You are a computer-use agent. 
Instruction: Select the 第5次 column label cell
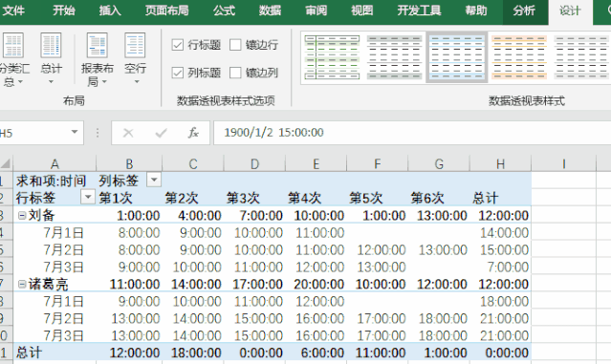pyautogui.click(x=377, y=198)
